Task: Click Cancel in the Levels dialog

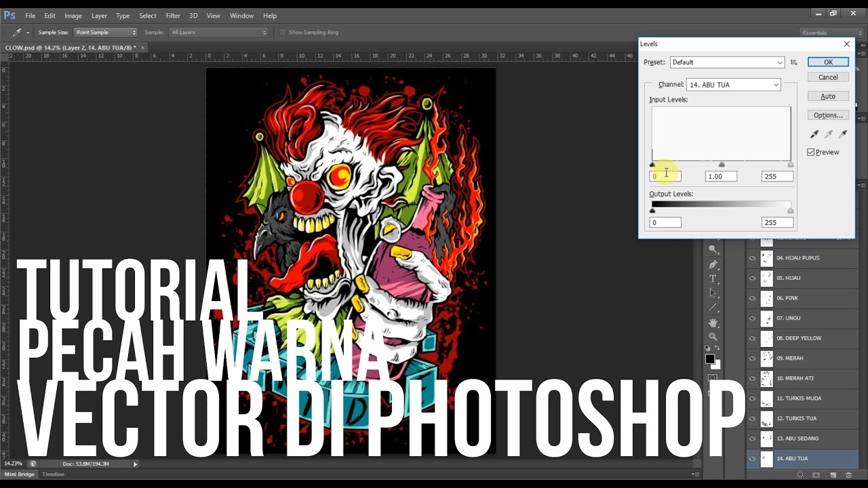Action: click(x=828, y=77)
